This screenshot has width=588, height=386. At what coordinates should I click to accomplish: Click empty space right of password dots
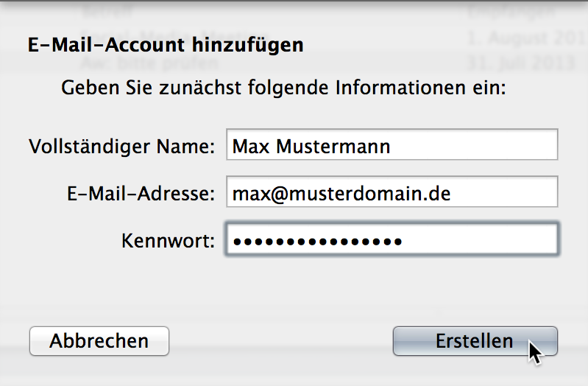click(480, 239)
